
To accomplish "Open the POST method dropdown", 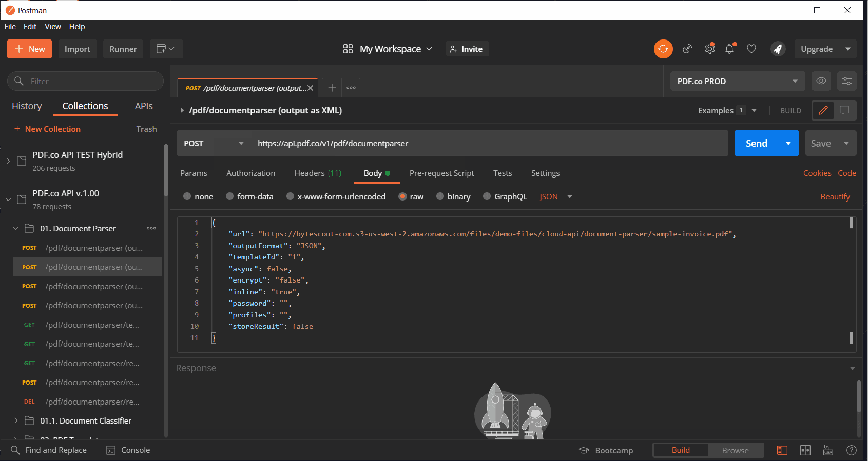I will point(214,143).
